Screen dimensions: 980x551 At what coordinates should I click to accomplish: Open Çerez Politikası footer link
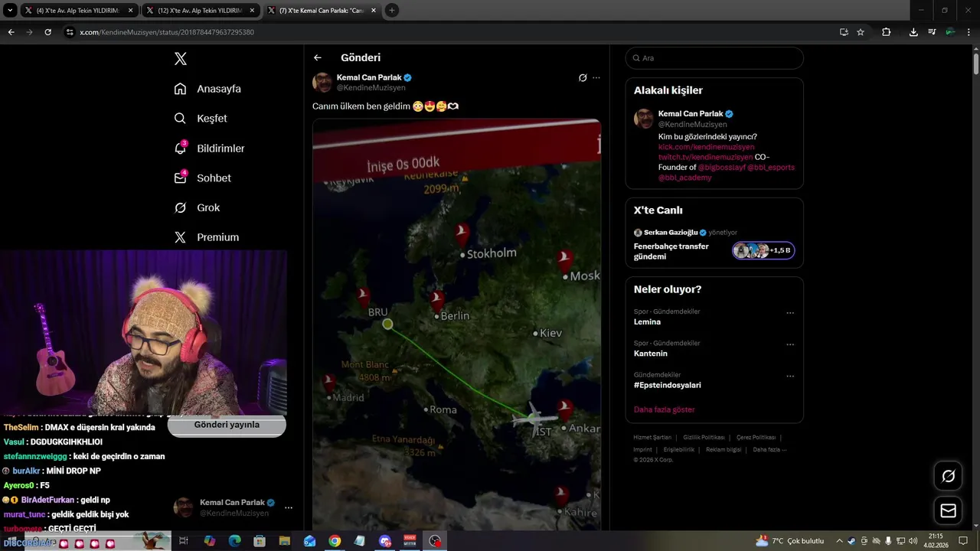pos(756,438)
